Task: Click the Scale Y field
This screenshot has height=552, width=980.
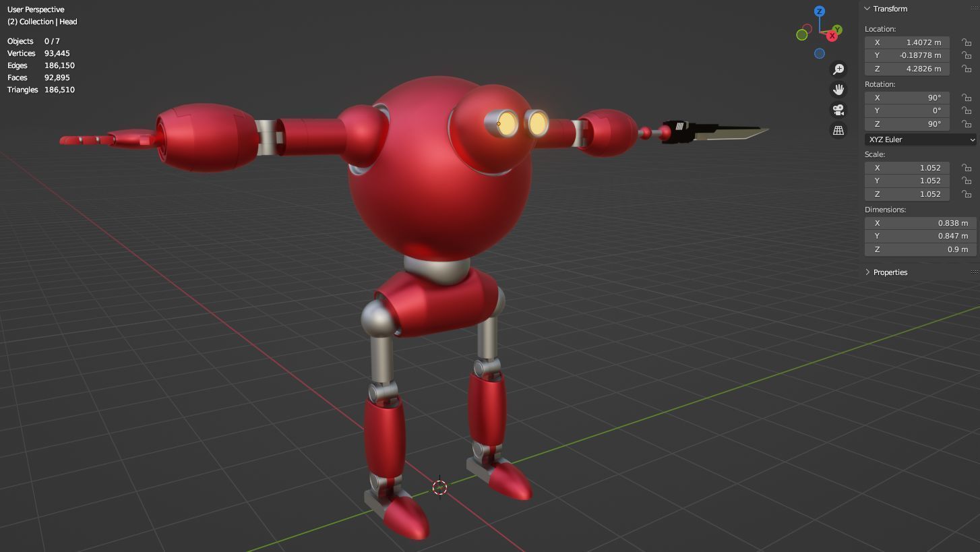Action: pos(907,181)
